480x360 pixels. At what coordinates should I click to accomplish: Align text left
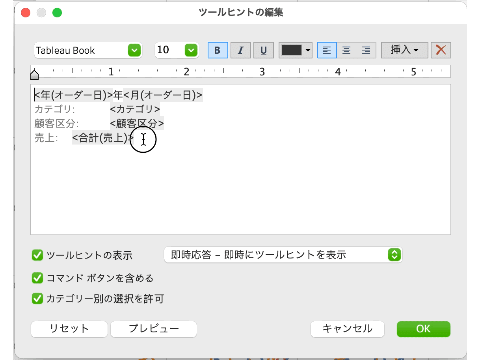327,50
